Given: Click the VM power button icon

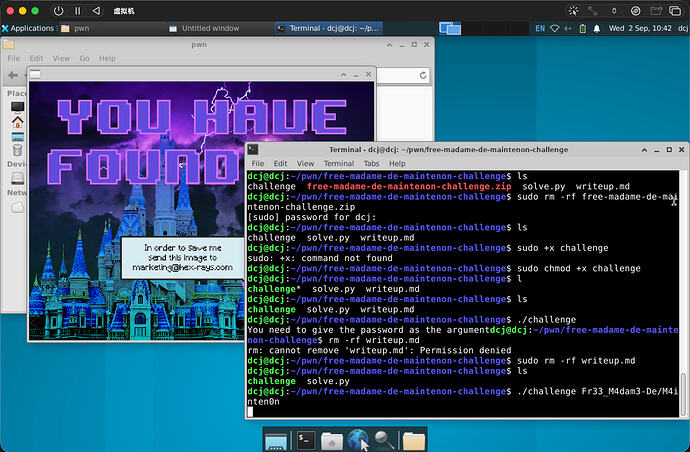Looking at the screenshot, I should click(58, 11).
